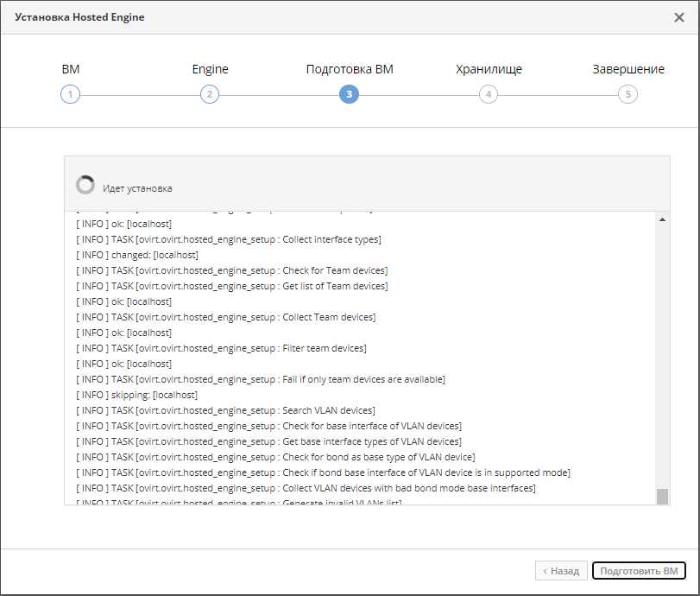
Task: Click log line 'Search VLAN devices'
Action: click(225, 410)
